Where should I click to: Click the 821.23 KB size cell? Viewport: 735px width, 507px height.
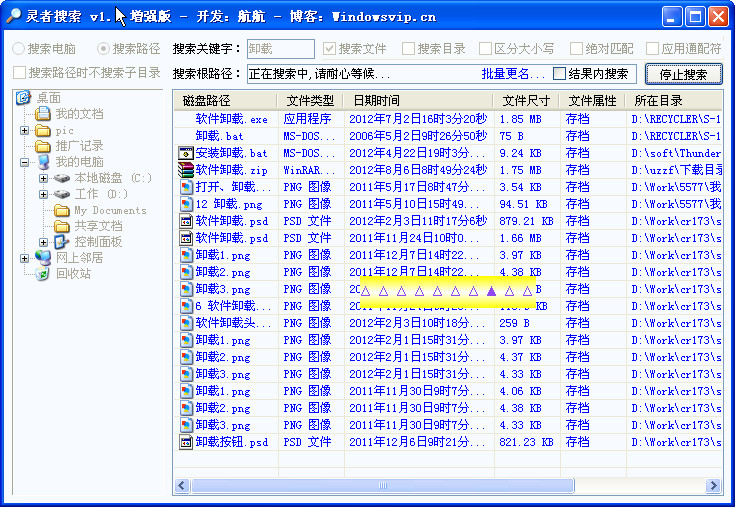(x=526, y=442)
